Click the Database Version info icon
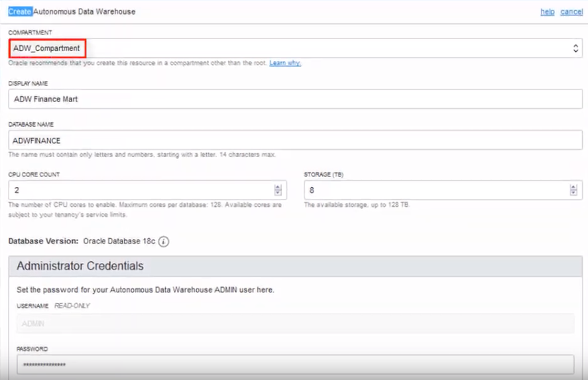 164,241
